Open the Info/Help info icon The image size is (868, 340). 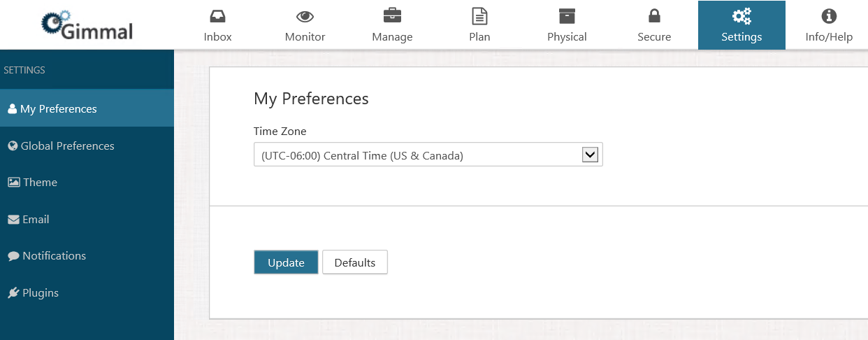pyautogui.click(x=829, y=16)
